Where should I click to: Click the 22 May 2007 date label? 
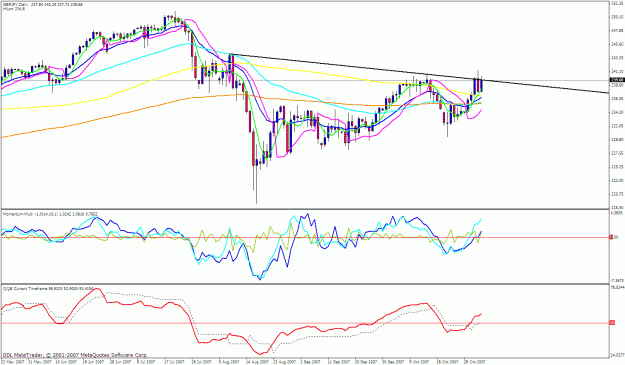[x=12, y=362]
